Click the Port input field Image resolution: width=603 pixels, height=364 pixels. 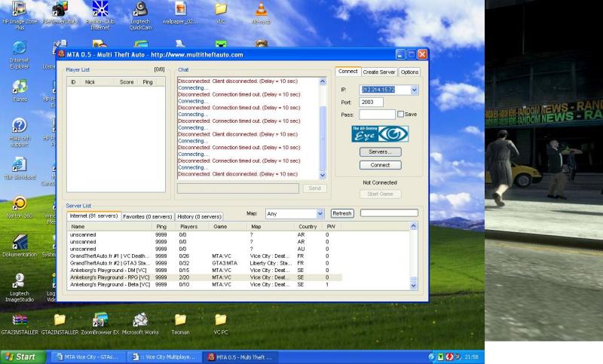click(371, 102)
